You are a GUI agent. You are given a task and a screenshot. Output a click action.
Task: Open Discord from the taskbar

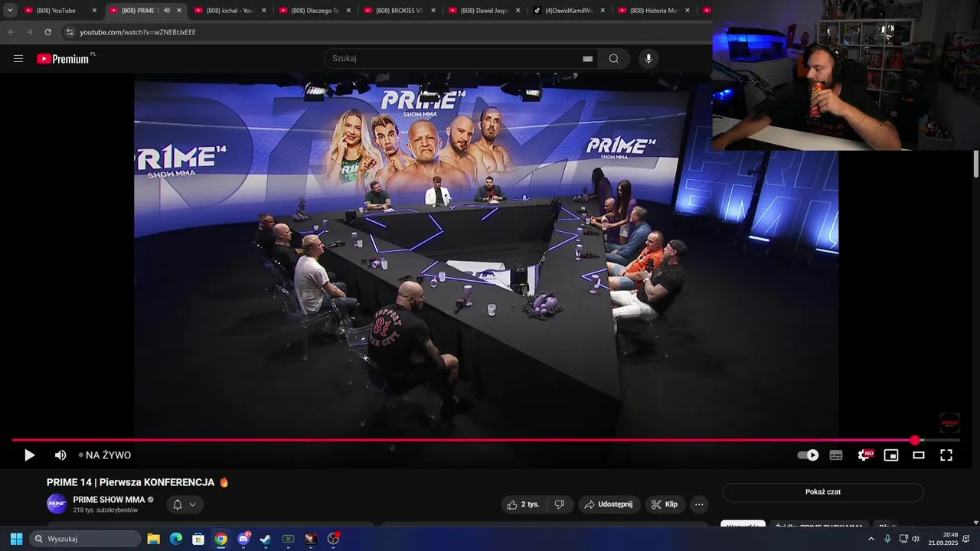pyautogui.click(x=243, y=539)
